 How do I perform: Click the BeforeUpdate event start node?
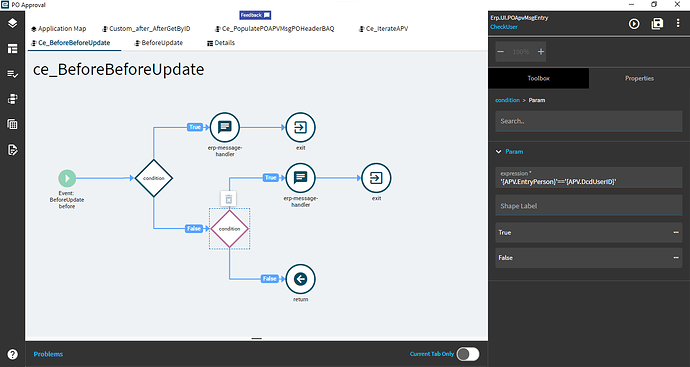pyautogui.click(x=67, y=178)
